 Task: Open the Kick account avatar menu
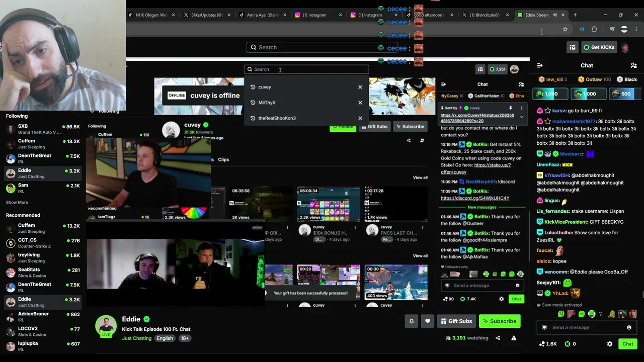(625, 47)
